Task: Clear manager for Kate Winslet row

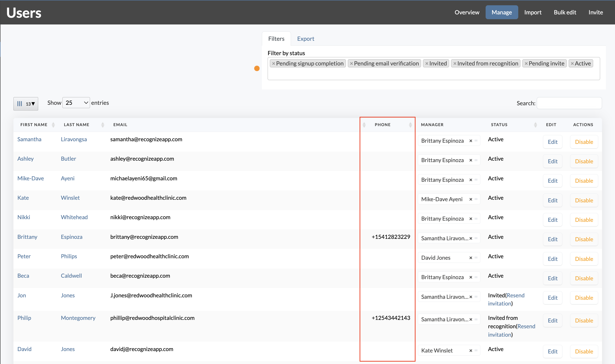Action: 471,199
